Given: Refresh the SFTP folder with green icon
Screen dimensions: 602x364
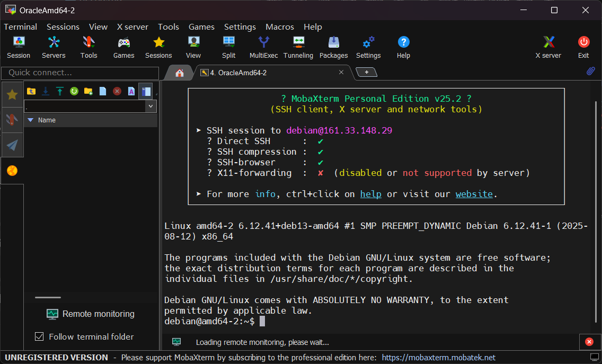Looking at the screenshot, I should click(74, 91).
